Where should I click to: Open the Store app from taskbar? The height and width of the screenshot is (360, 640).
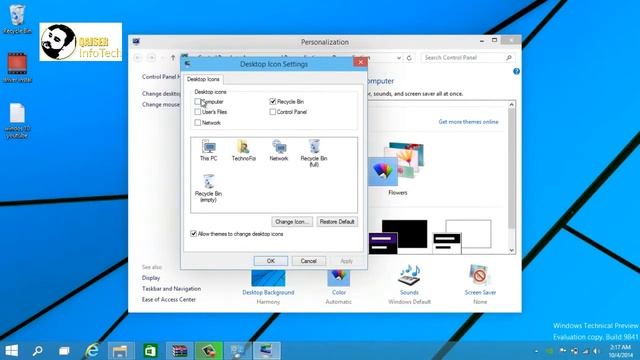coord(150,350)
